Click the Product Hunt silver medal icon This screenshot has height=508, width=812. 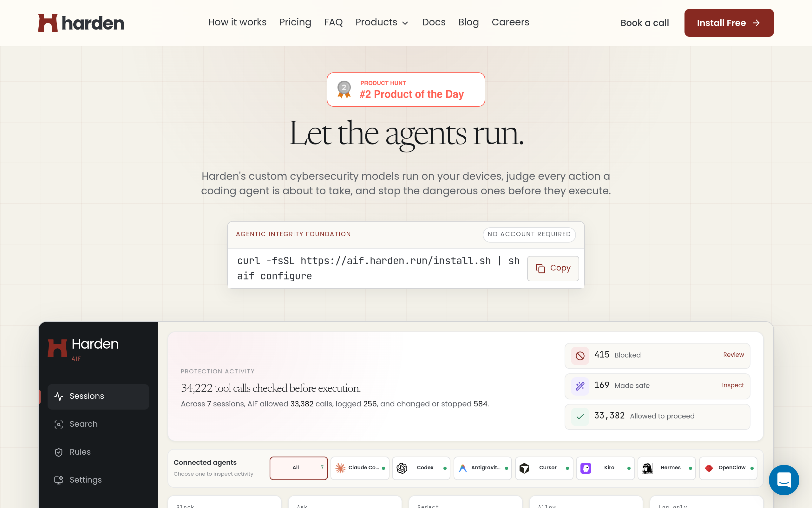point(344,89)
